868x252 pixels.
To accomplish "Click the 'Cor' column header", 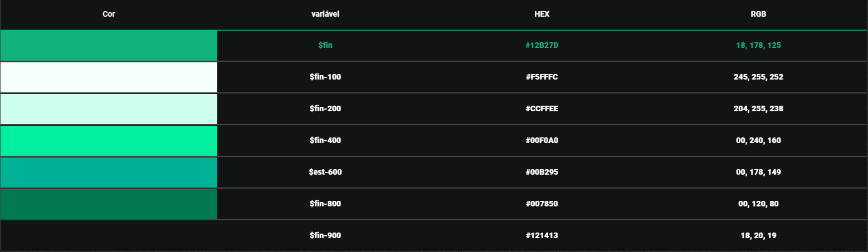I will coord(109,14).
